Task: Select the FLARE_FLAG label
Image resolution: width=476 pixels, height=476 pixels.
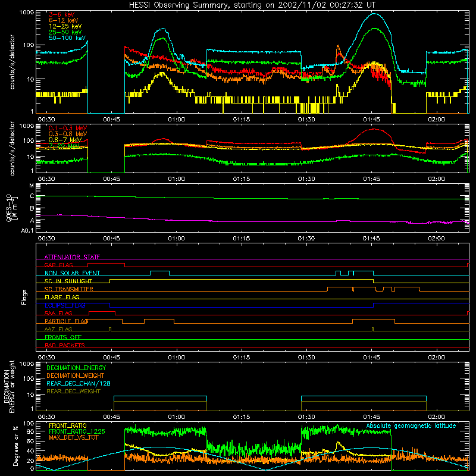Action: tap(62, 297)
